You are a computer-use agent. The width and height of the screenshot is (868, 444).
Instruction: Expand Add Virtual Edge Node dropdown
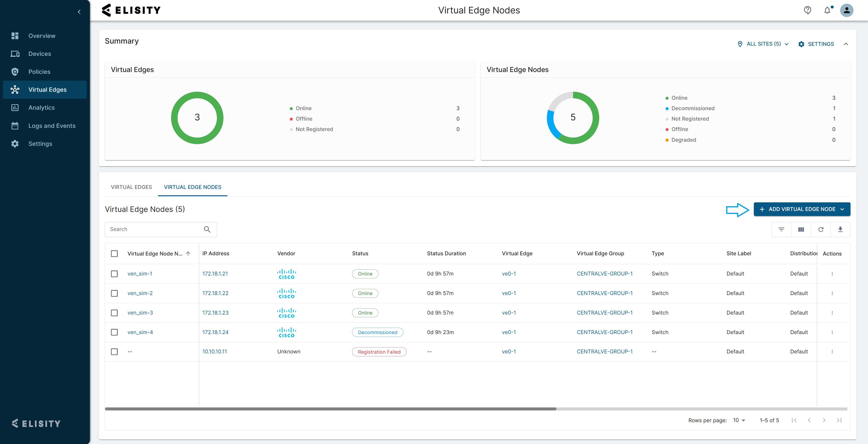842,209
